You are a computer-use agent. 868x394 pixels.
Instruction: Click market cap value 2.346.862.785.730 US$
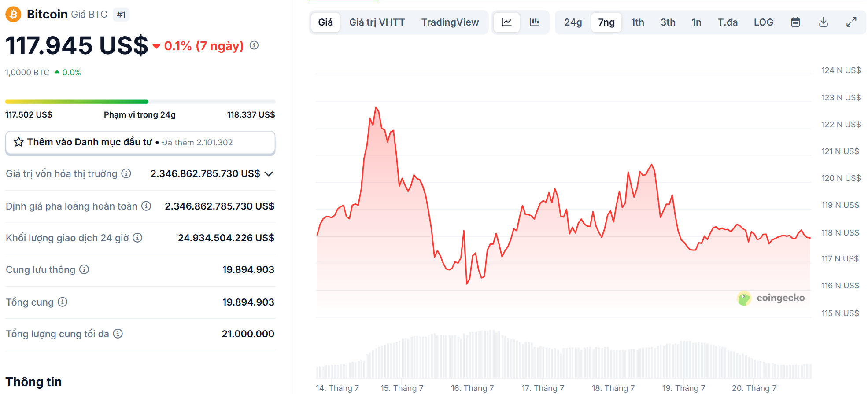pyautogui.click(x=205, y=173)
